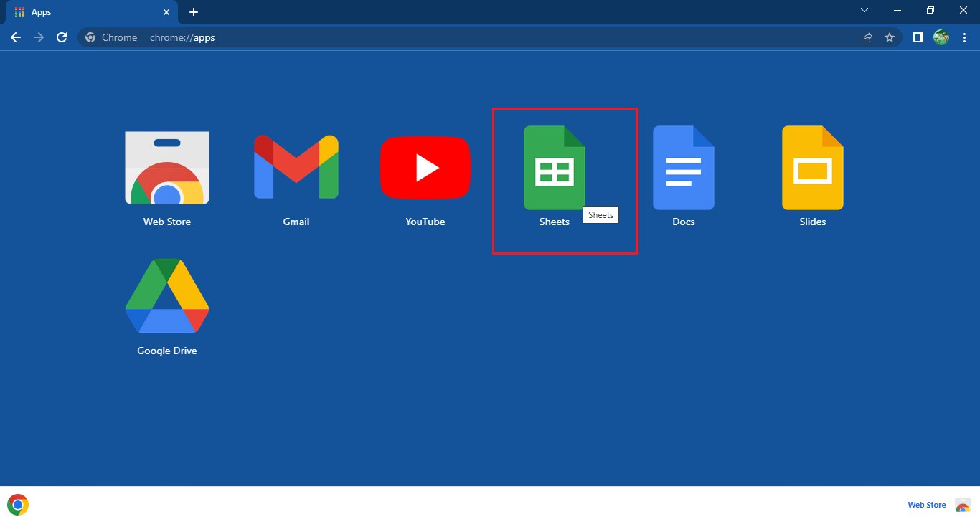Click the profile avatar icon
Image resolution: width=980 pixels, height=522 pixels.
941,37
